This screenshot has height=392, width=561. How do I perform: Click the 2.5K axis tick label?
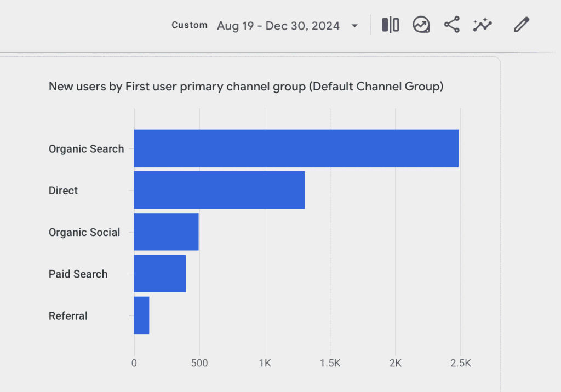461,363
